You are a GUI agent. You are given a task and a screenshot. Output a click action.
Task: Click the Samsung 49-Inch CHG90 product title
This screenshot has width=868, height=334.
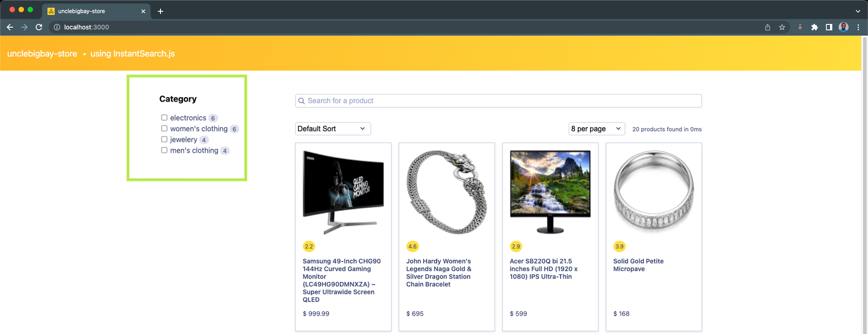[342, 280]
